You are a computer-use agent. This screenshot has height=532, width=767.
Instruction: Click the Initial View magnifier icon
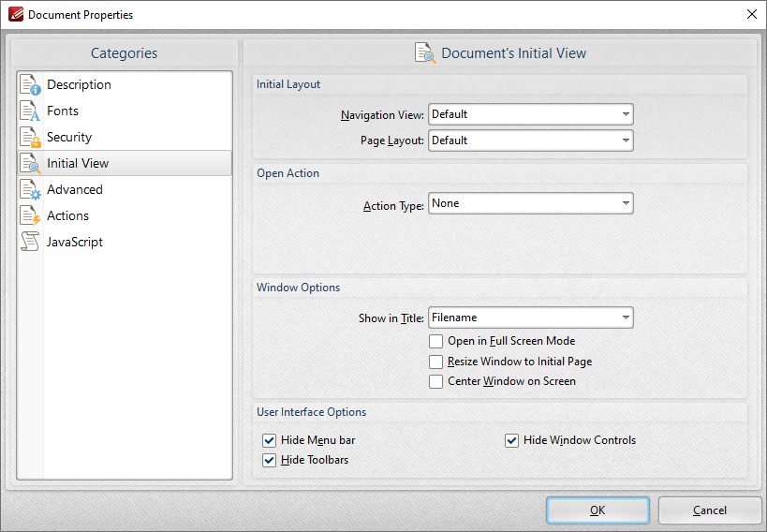pos(30,163)
